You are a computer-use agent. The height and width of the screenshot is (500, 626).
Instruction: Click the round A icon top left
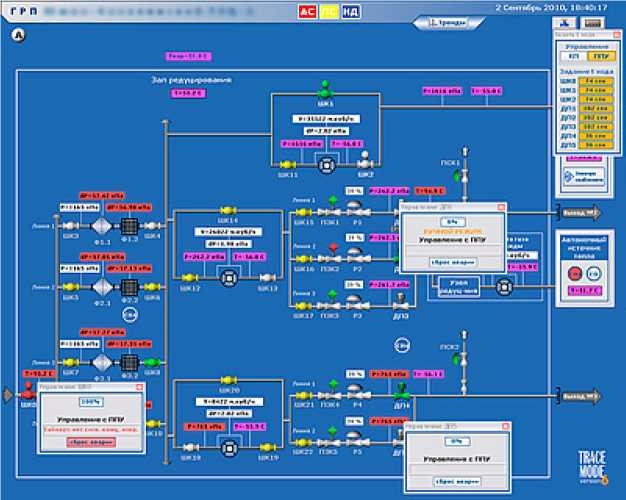pos(18,36)
